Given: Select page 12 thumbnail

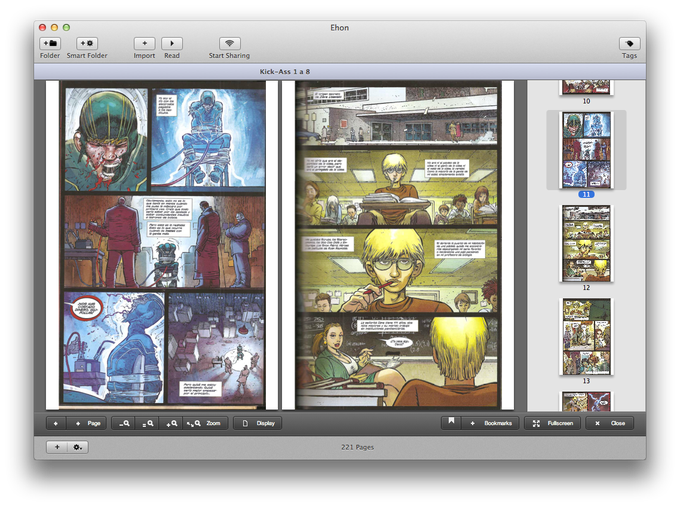Looking at the screenshot, I should [586, 243].
